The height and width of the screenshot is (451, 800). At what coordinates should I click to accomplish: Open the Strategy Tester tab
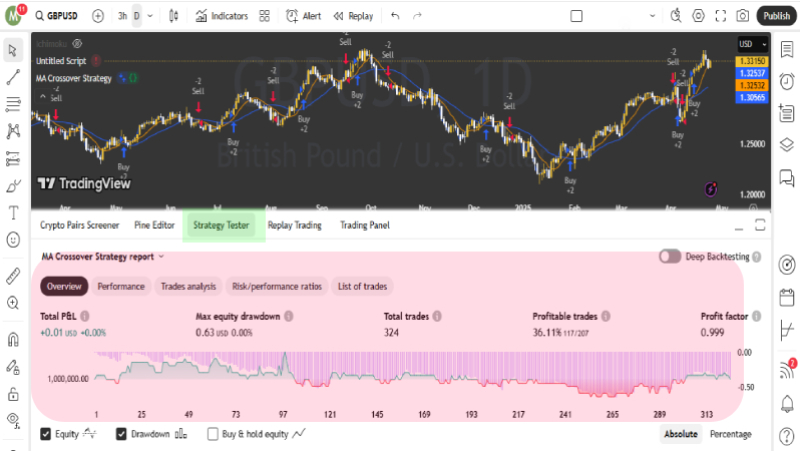pos(221,225)
